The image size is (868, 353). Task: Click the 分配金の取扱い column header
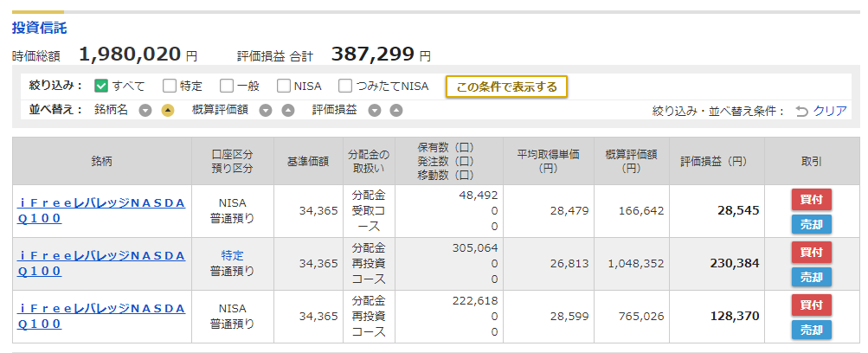coord(369,162)
